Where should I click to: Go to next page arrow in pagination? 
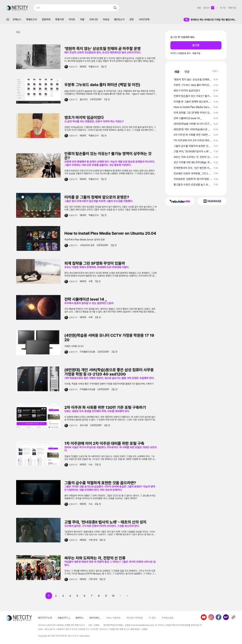click(120, 596)
